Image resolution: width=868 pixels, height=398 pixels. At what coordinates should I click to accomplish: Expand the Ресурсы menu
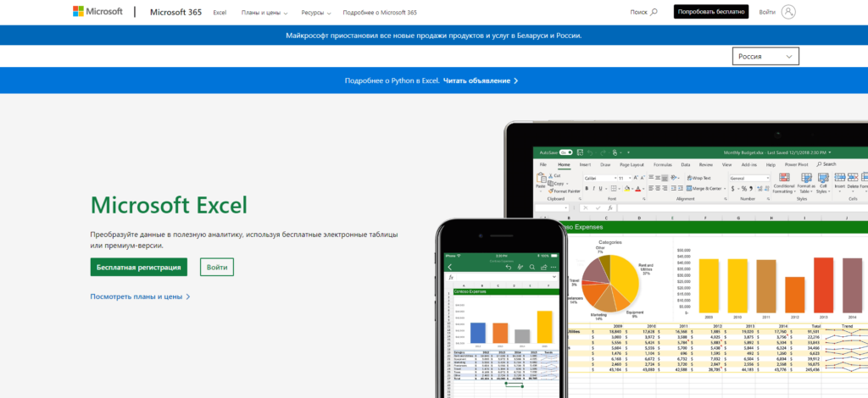coord(316,12)
